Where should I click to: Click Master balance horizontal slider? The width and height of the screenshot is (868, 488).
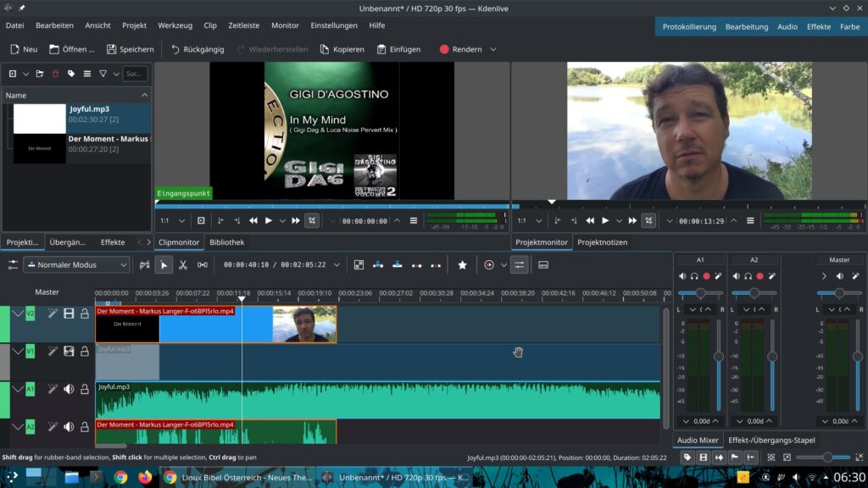839,292
